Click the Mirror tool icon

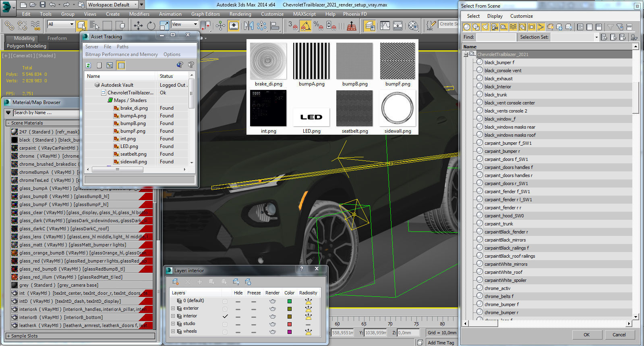click(248, 26)
